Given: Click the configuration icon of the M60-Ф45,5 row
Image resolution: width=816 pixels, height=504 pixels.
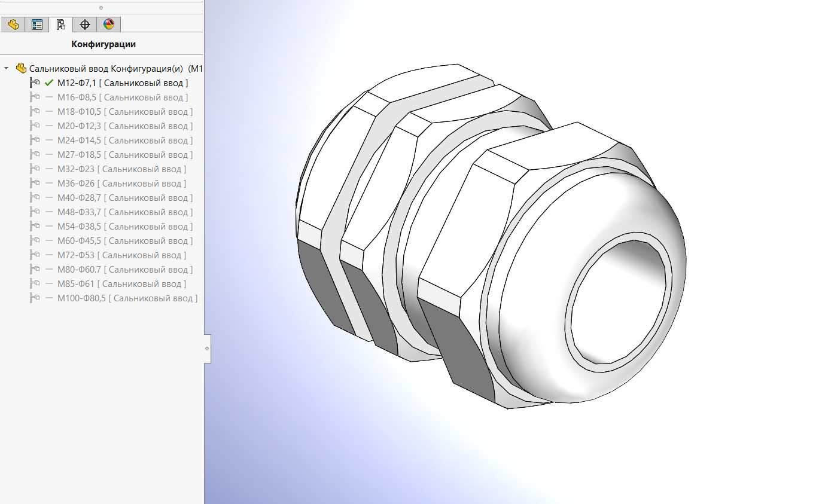Looking at the screenshot, I should click(35, 241).
